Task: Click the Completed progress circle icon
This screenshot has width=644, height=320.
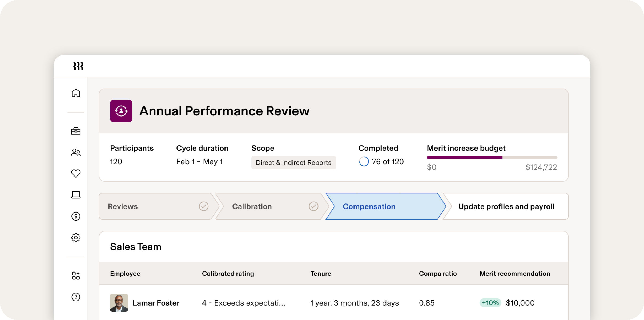Action: coord(364,161)
